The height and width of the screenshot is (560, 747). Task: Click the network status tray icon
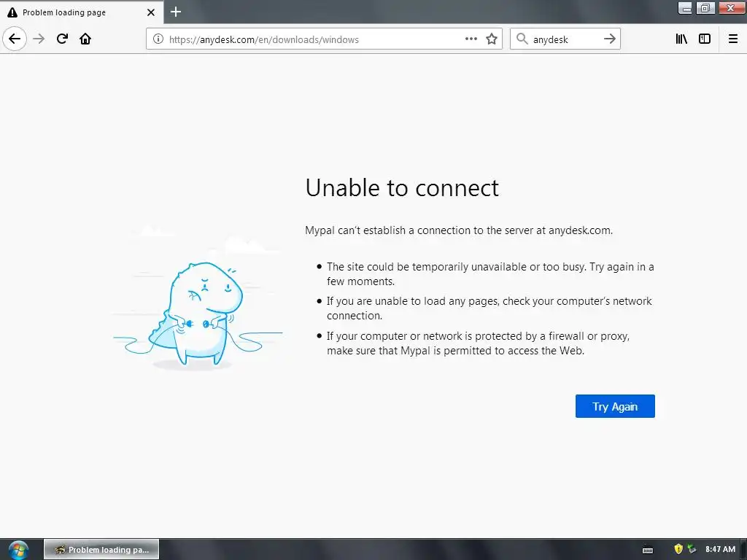tap(692, 549)
